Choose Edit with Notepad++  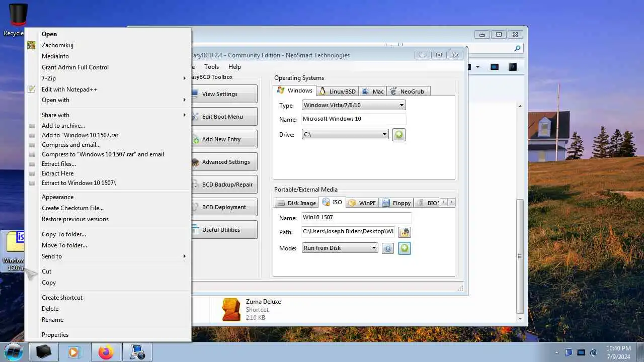tap(108, 89)
